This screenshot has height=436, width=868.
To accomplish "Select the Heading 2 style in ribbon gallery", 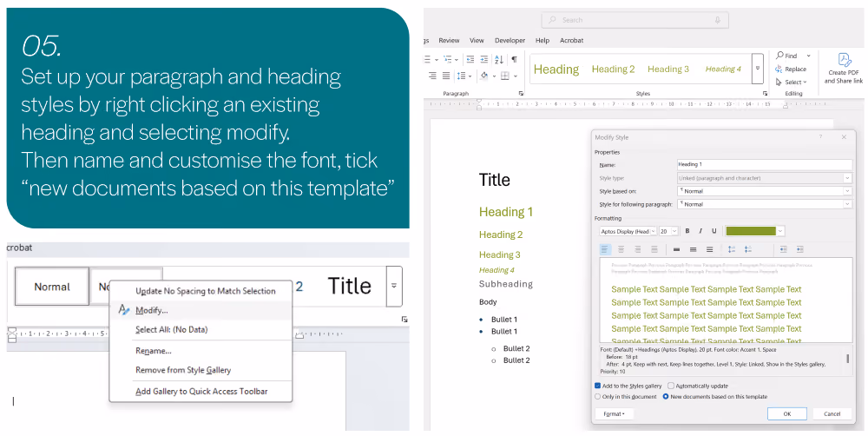I will point(614,69).
